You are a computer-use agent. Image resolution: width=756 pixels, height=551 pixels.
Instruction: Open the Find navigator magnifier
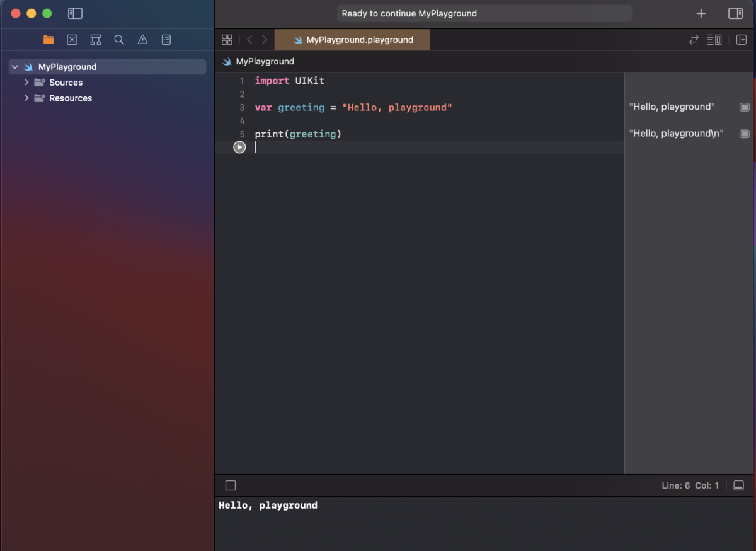[119, 40]
